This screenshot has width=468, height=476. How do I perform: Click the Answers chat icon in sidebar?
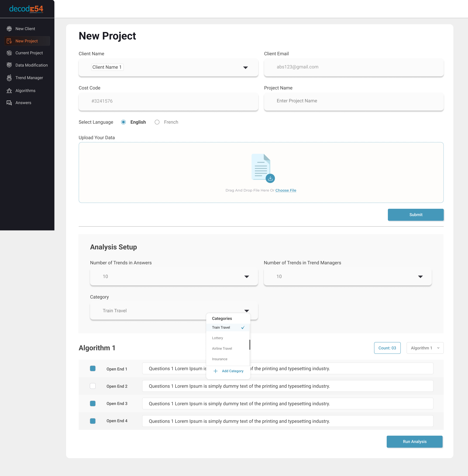[9, 103]
